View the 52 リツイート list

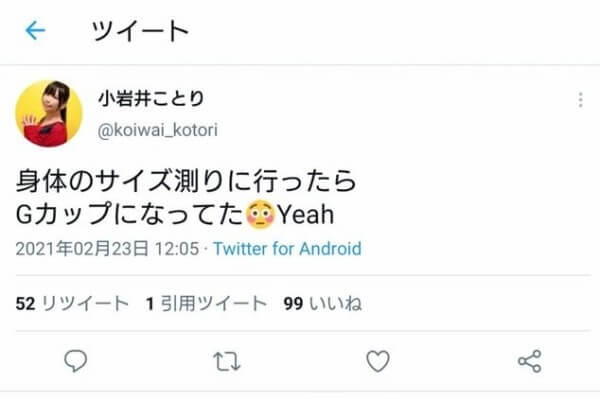[x=72, y=304]
